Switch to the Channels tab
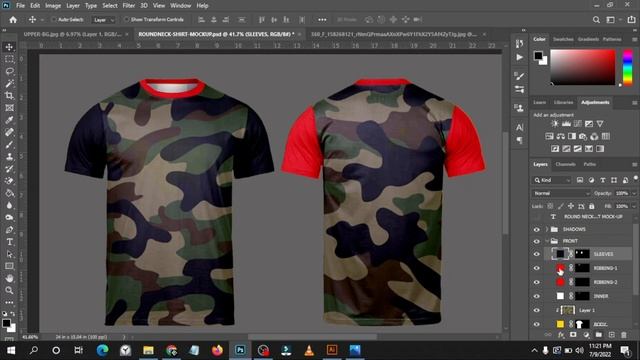This screenshot has width=640, height=360. click(x=565, y=164)
